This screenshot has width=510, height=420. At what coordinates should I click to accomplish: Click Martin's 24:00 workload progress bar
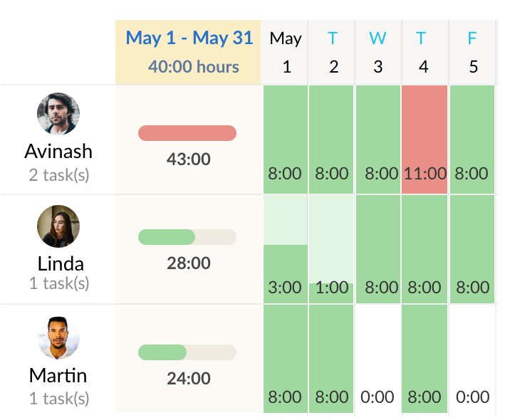[x=187, y=352]
